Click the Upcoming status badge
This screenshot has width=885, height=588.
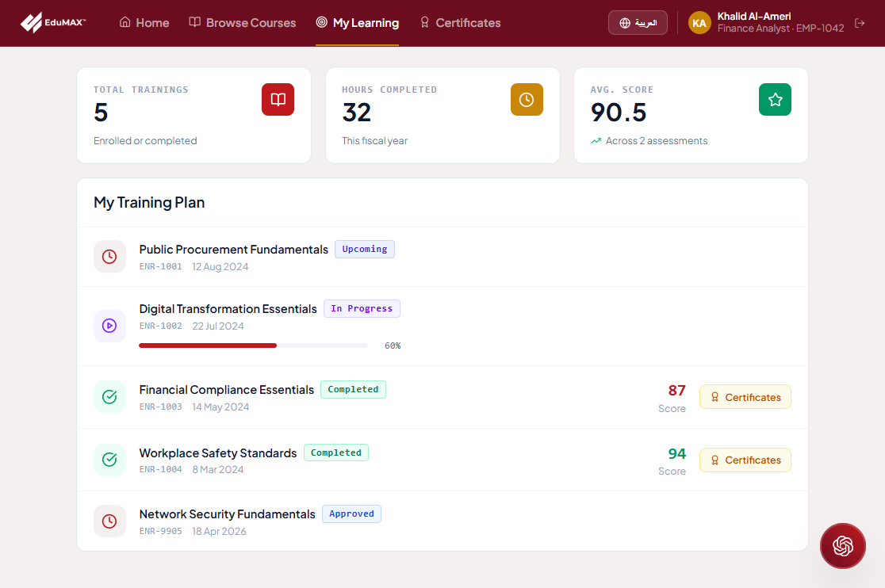tap(365, 249)
